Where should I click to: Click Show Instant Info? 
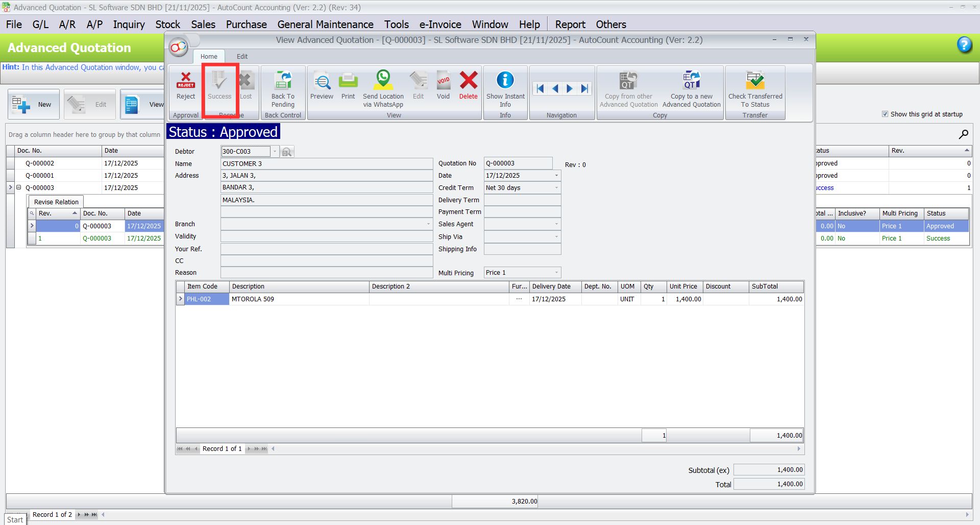coord(505,87)
